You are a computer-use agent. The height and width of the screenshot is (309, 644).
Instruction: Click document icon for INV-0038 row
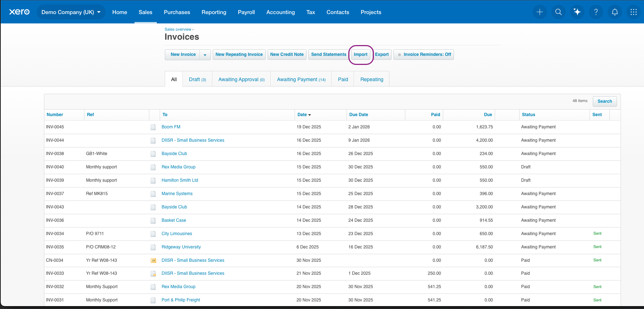pos(153,154)
